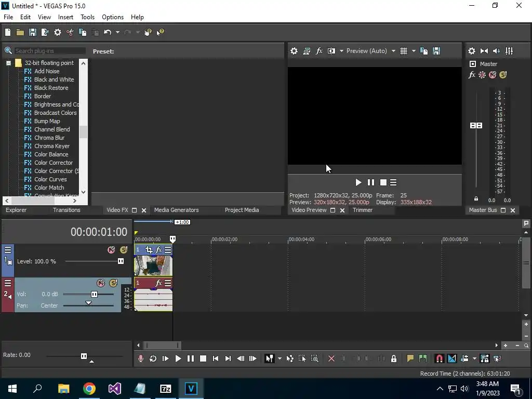Screen dimensions: 532x399
Task: Select the Color Curves effect
Action: pyautogui.click(x=50, y=179)
